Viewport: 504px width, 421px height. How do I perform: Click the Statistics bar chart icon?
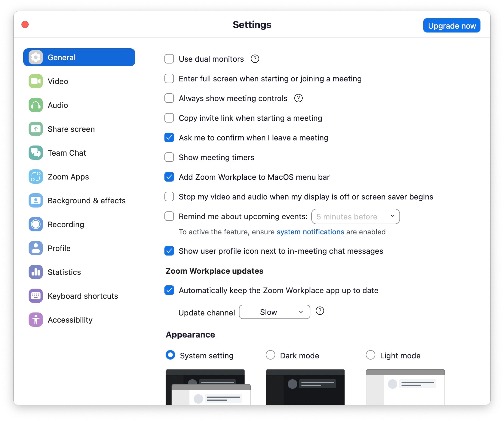(36, 272)
